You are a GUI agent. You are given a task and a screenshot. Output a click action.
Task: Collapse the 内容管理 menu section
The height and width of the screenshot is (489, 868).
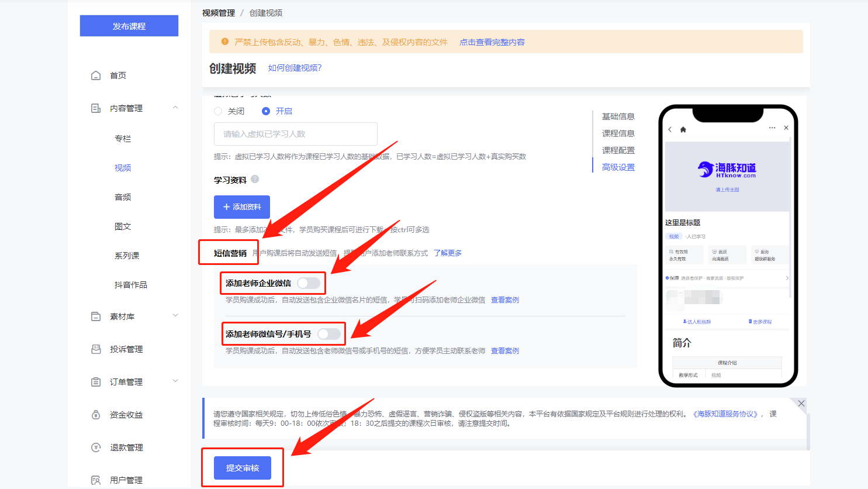(x=175, y=108)
